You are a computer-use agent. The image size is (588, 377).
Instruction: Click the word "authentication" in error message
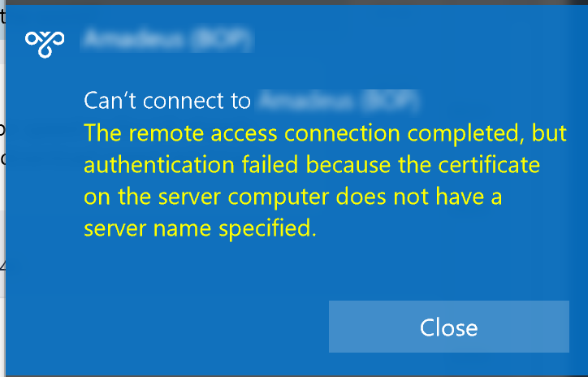point(159,165)
